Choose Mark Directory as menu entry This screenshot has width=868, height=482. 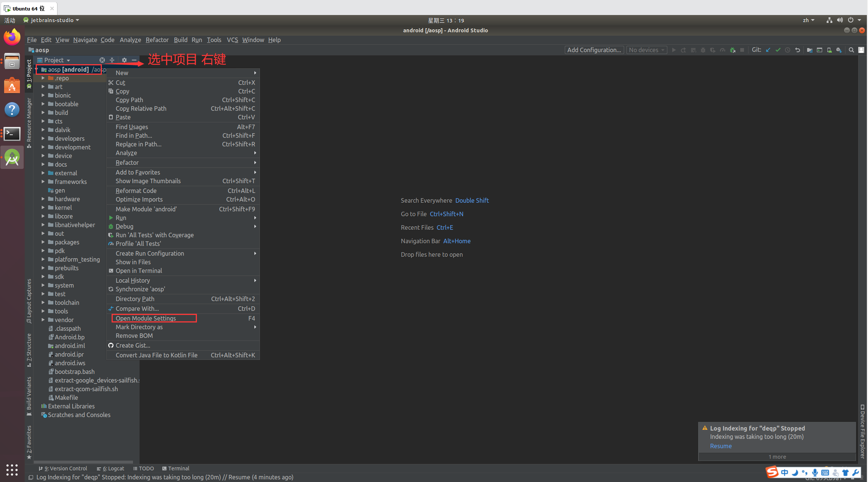pos(183,327)
